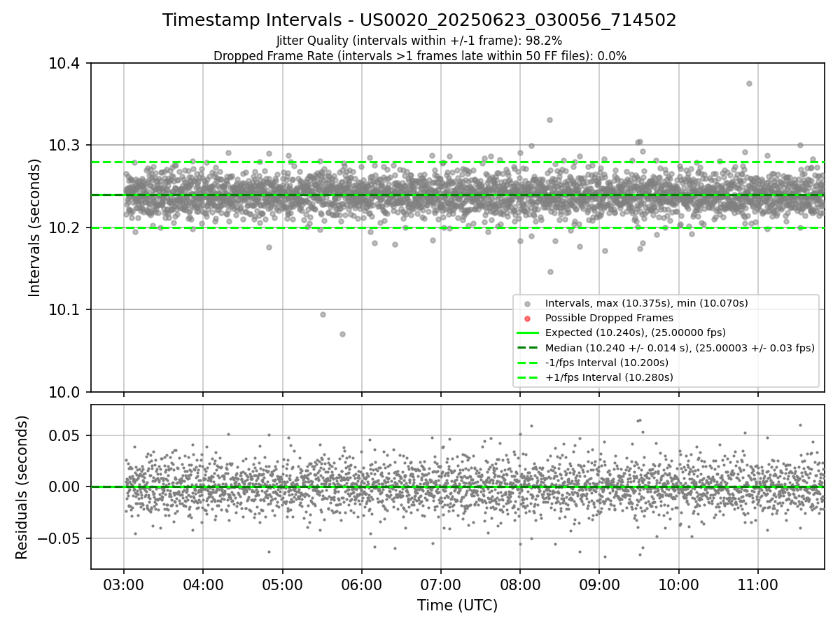Click the dark green Median dashed line sample
Viewport: 840px width, 630px height.
coord(527,347)
